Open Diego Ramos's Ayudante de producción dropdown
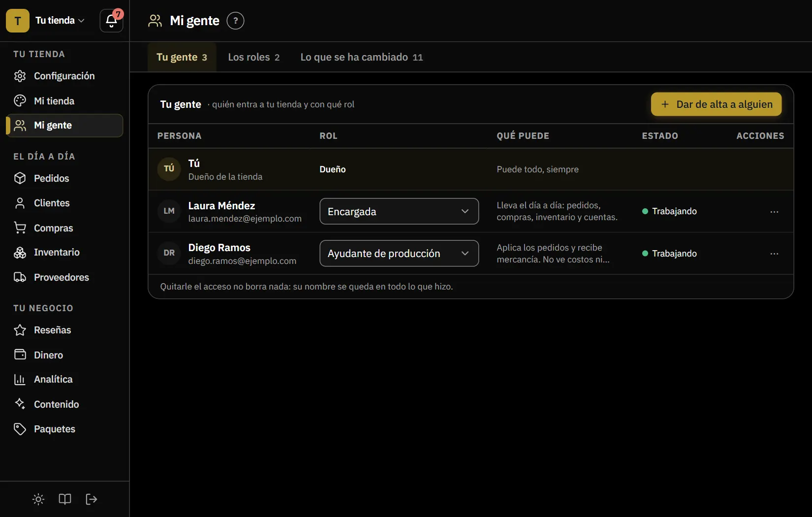Screen dimensions: 812x517 point(399,254)
